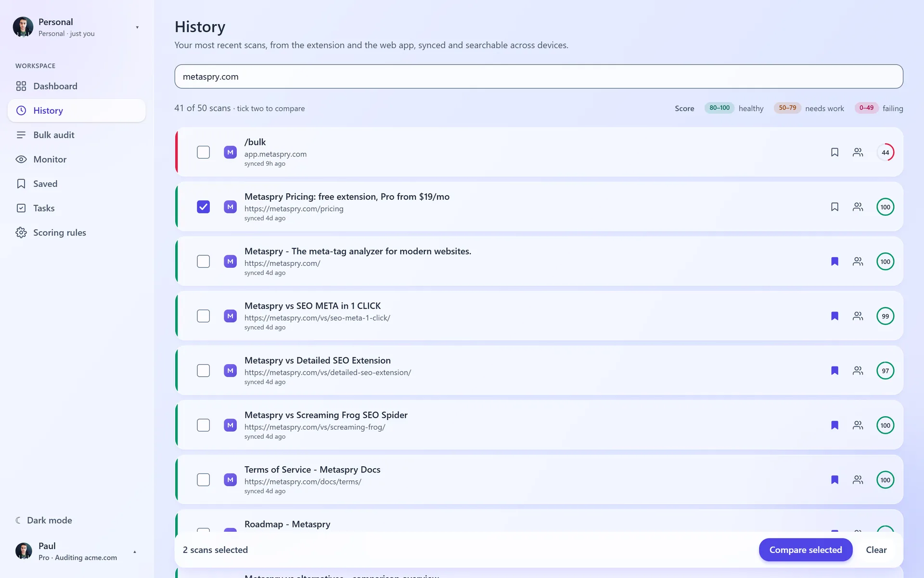
Task: Bookmark the Metaspry Pricing scan
Action: pos(834,207)
